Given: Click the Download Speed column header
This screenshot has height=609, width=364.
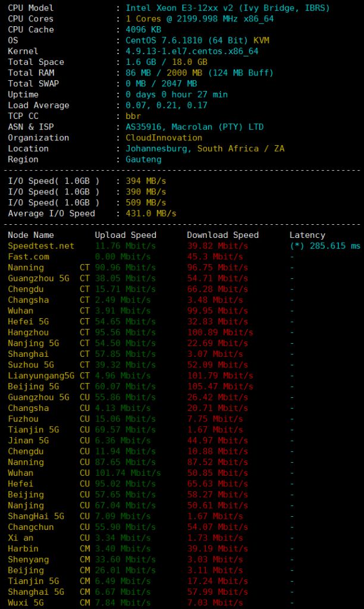Looking at the screenshot, I should tap(222, 236).
